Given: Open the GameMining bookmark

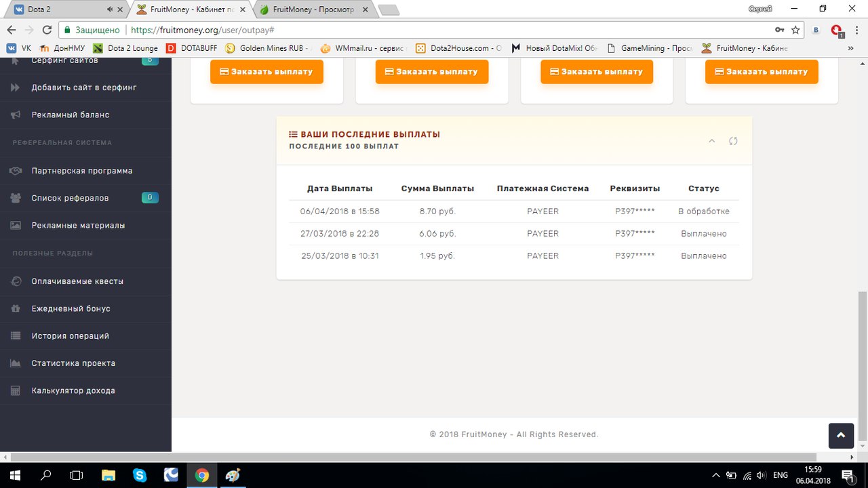Looking at the screenshot, I should point(650,48).
